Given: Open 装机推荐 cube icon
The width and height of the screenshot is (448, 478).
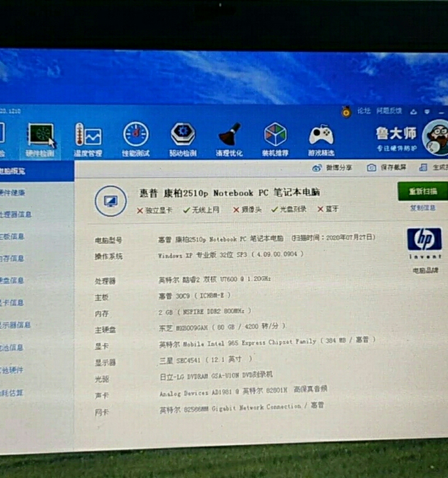Looking at the screenshot, I should click(x=275, y=141).
